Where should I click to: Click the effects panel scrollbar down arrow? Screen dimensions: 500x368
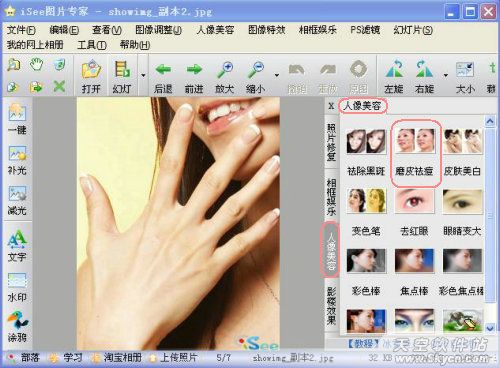[490, 328]
